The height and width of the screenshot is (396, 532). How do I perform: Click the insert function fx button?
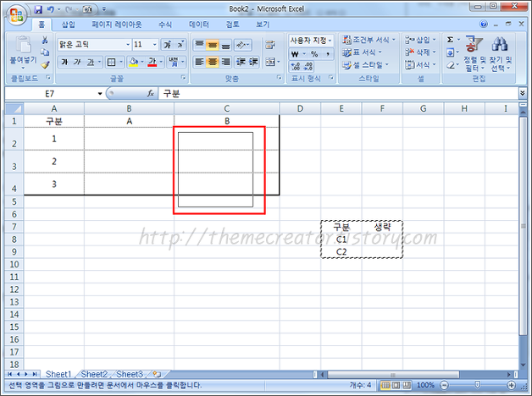150,93
